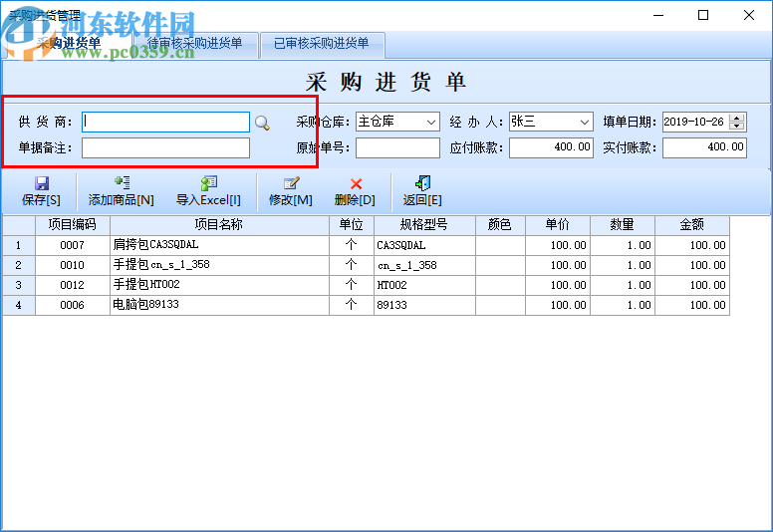Click quantity cell of row 0006

coord(623,305)
